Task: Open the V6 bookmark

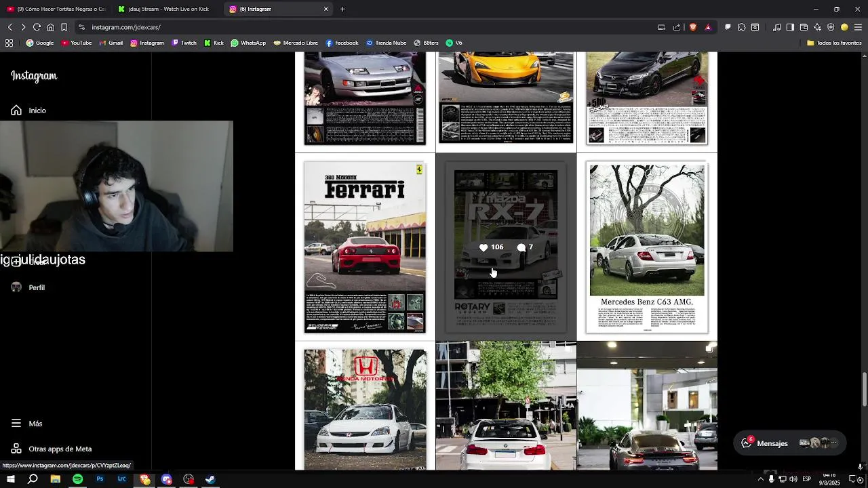Action: tap(454, 43)
